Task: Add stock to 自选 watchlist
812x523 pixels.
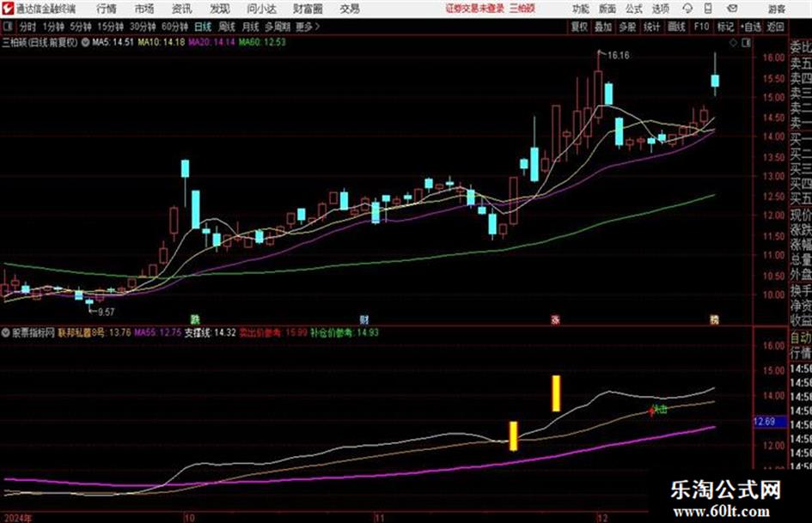Action: tap(751, 27)
